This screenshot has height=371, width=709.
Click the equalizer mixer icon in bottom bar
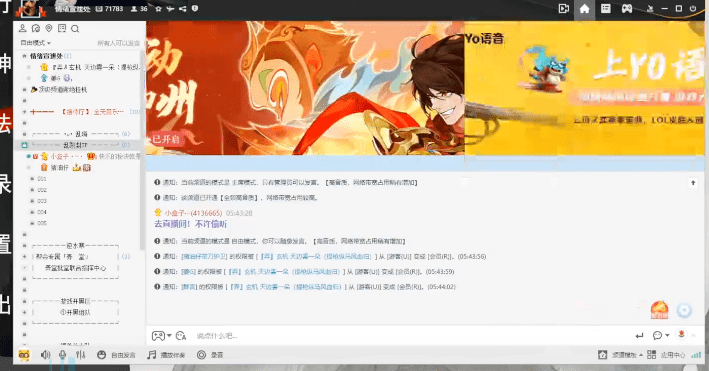click(80, 355)
